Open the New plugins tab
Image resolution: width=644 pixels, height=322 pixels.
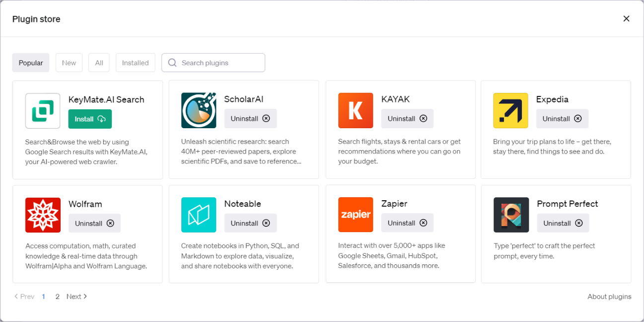click(x=69, y=63)
